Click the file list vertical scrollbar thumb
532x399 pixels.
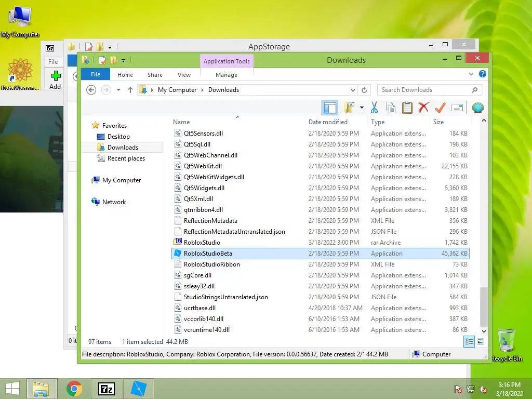(484, 307)
